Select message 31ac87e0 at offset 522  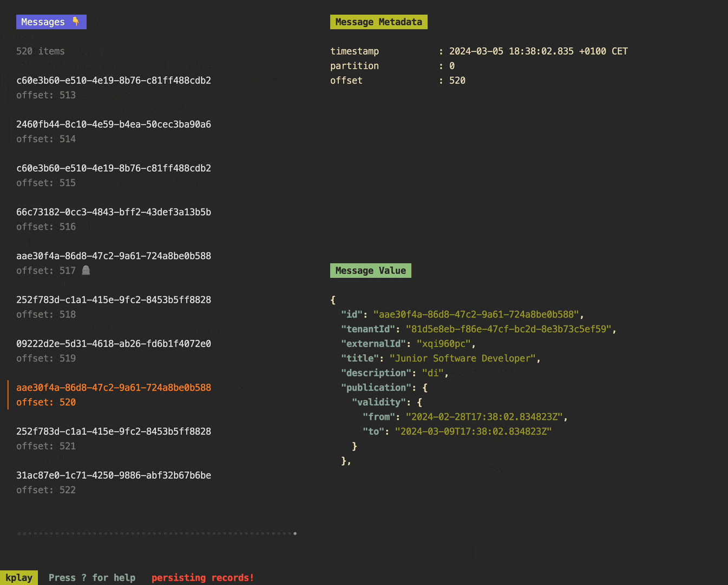click(x=113, y=482)
